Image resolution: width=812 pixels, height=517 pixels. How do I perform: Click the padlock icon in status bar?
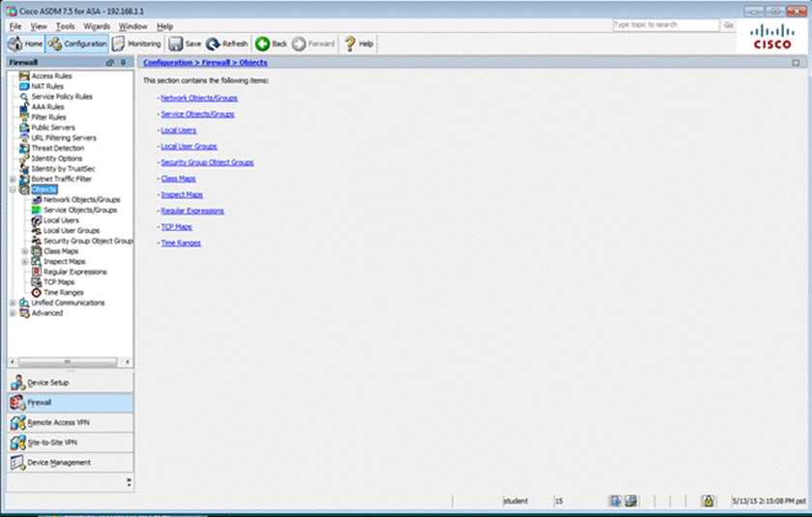[709, 501]
